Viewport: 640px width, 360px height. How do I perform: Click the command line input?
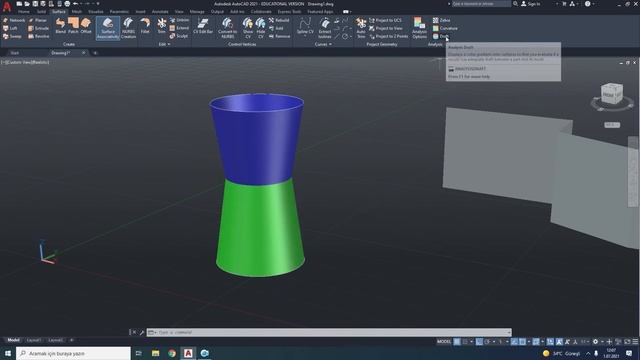coord(329,332)
